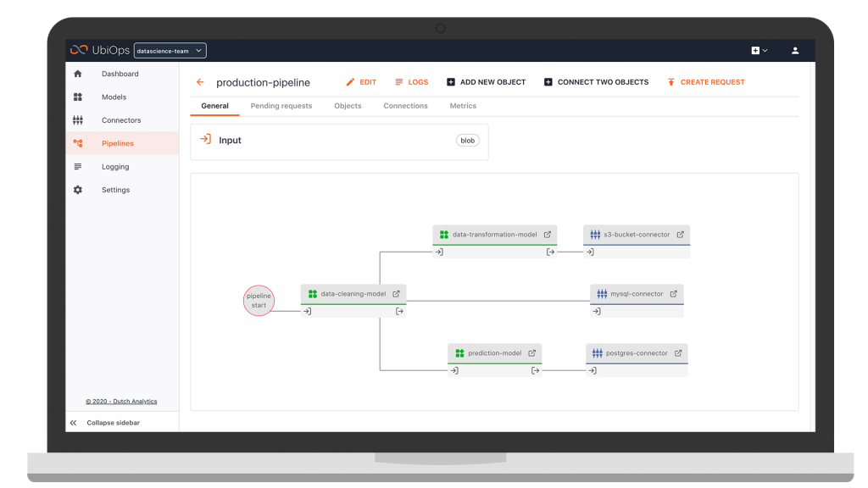
Task: Click the production-pipeline title
Action: 263,82
